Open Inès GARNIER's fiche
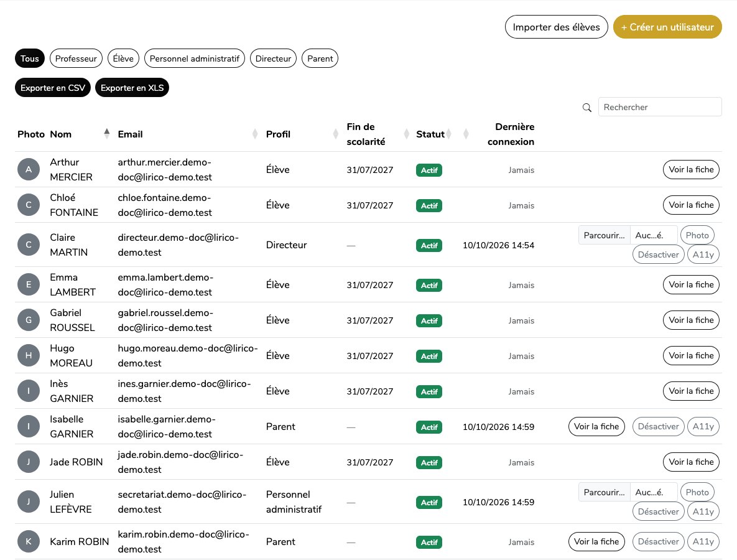This screenshot has height=560, width=737. click(x=691, y=391)
